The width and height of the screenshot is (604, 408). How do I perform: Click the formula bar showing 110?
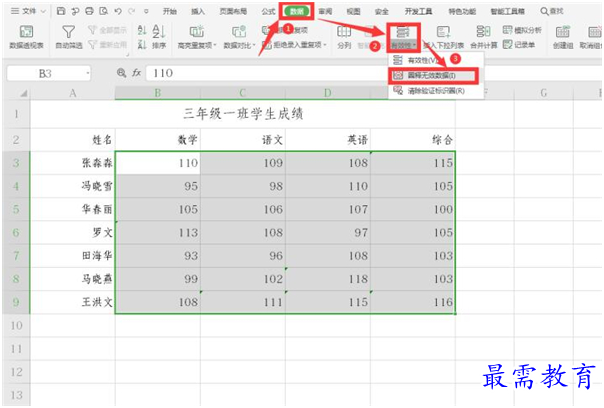[x=266, y=73]
